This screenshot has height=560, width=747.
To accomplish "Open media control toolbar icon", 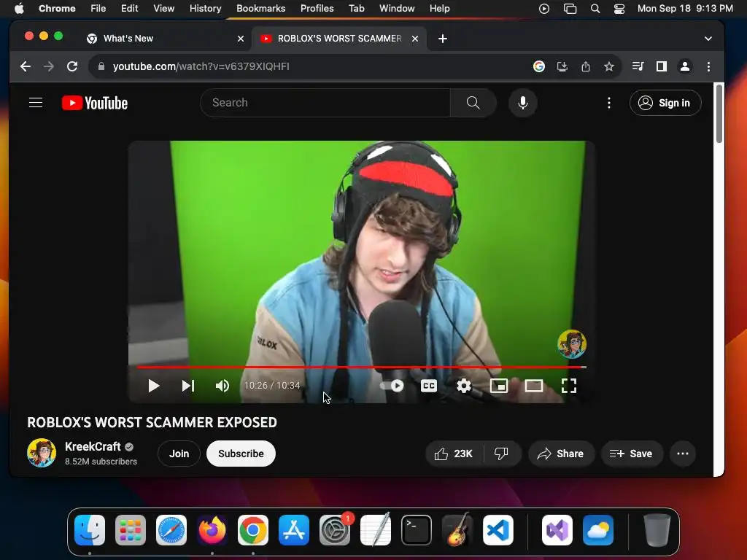I will pyautogui.click(x=638, y=66).
